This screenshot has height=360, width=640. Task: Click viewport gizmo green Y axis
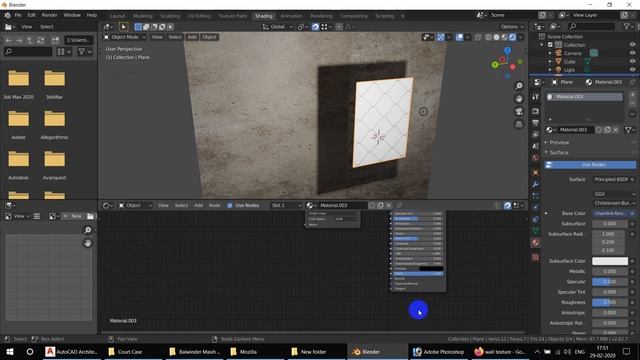click(x=495, y=64)
